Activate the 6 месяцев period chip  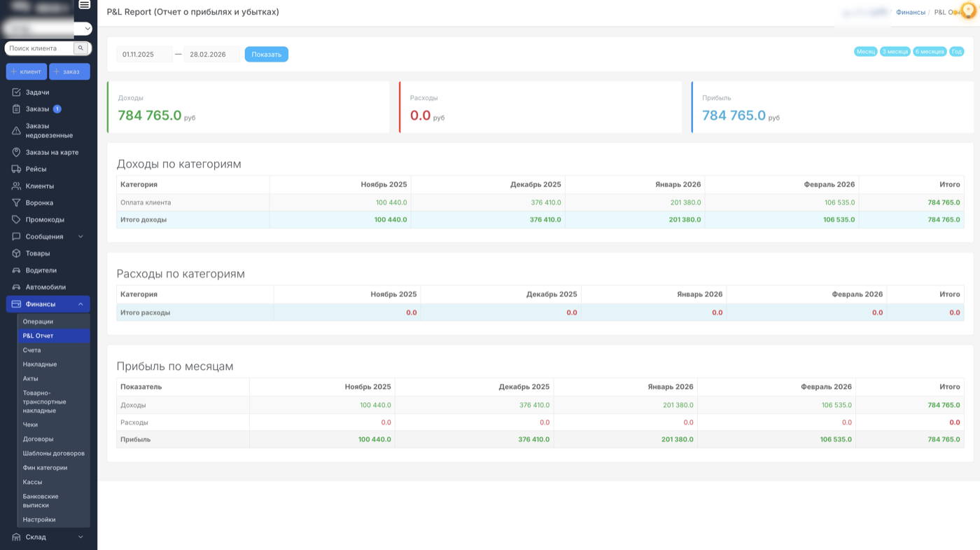tap(929, 51)
